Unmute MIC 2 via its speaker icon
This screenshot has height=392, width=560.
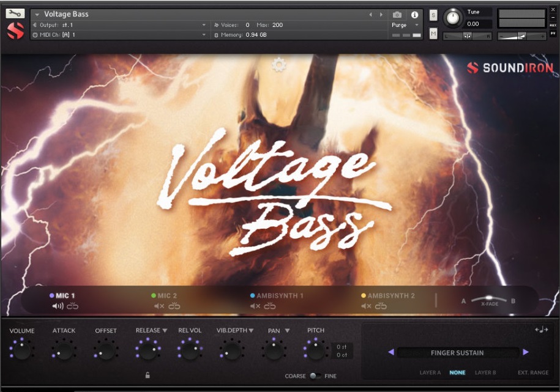click(159, 306)
